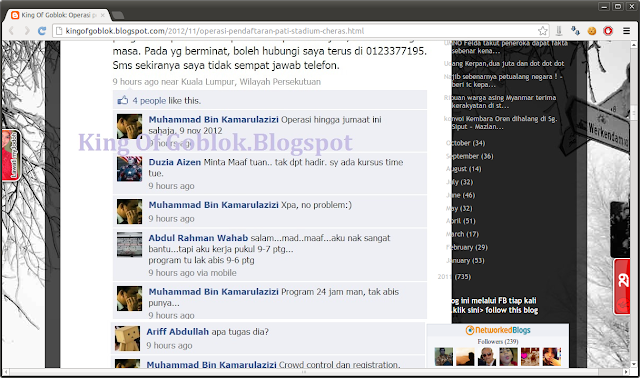This screenshot has width=640, height=378.
Task: Open the August (14) archive
Action: pos(463,169)
